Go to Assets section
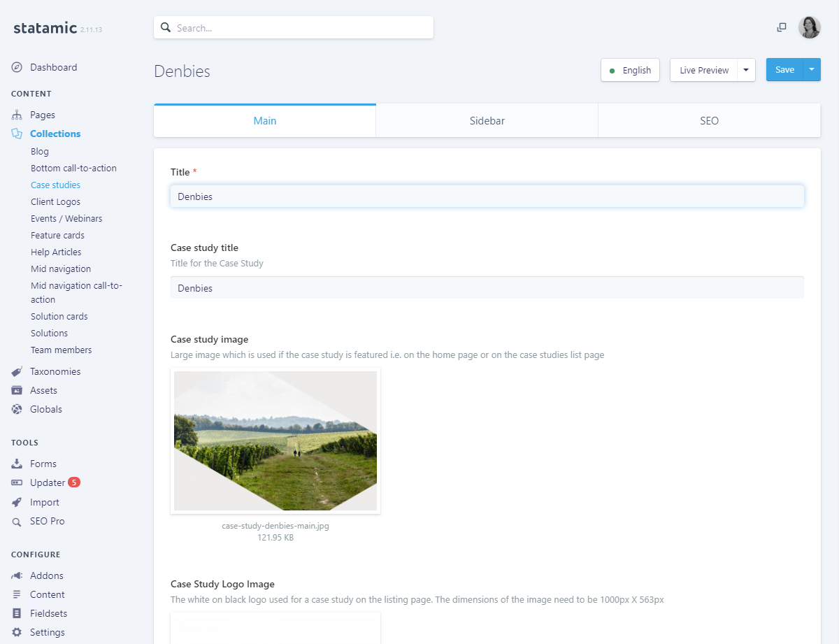The height and width of the screenshot is (644, 839). pos(43,391)
